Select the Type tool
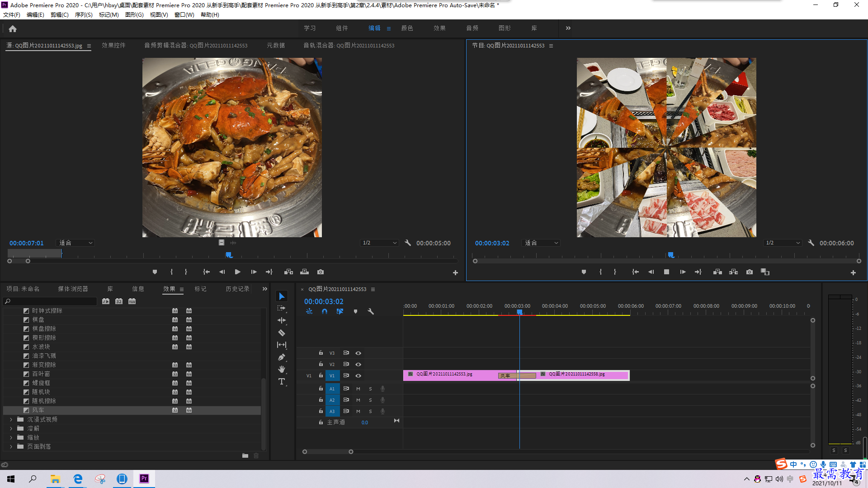Screen dimensions: 868x488 click(x=282, y=382)
